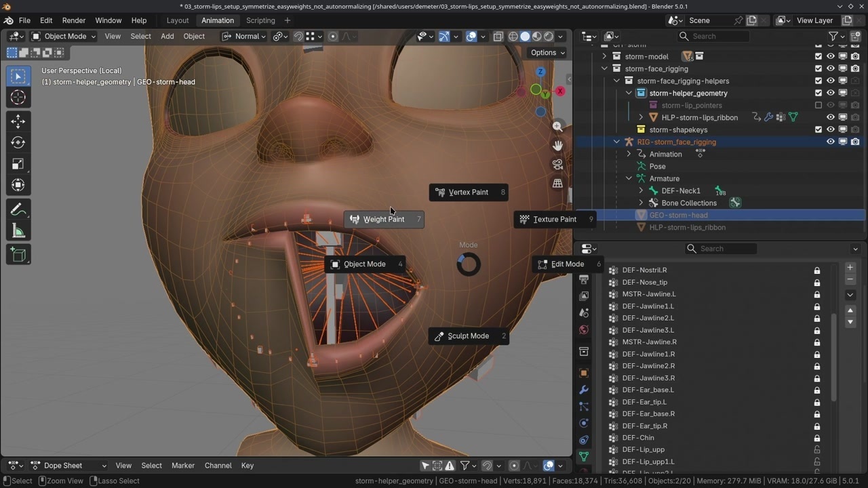Image resolution: width=868 pixels, height=488 pixels.
Task: Choose Sculpt Mode from the pie menu
Action: pyautogui.click(x=468, y=336)
